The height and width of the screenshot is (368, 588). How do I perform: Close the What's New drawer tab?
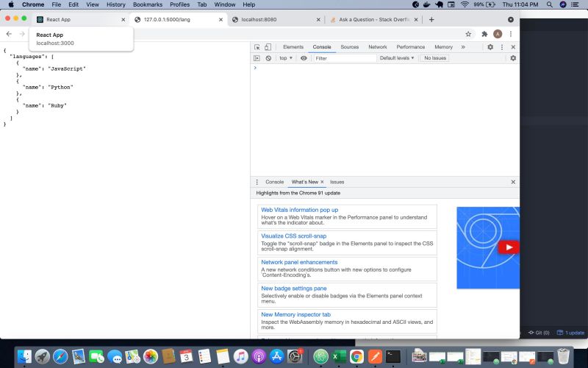click(322, 182)
